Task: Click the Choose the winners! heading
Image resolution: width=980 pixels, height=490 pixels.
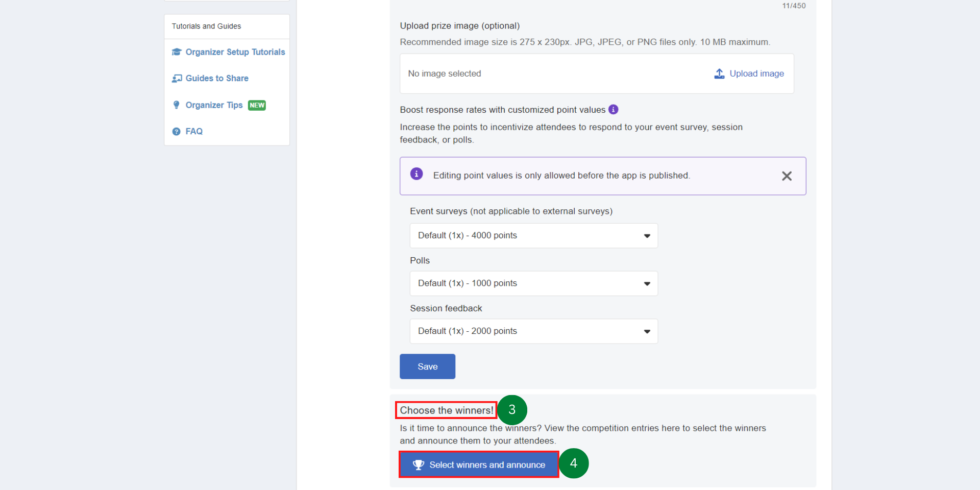Action: (x=447, y=410)
